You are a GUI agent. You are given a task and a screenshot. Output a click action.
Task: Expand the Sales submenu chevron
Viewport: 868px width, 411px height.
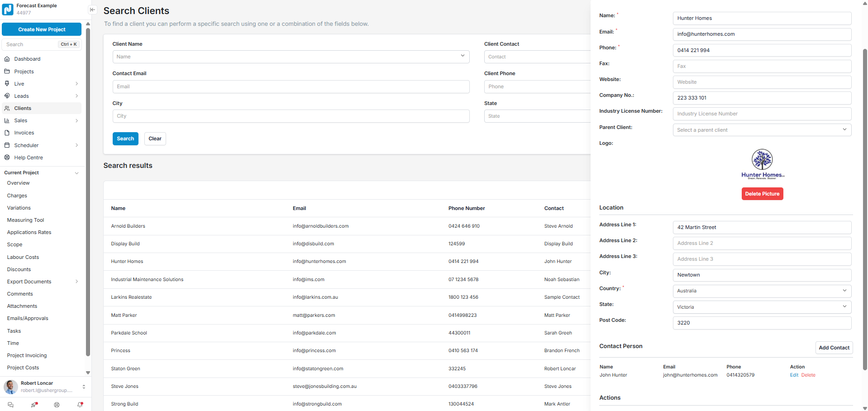[x=76, y=120]
